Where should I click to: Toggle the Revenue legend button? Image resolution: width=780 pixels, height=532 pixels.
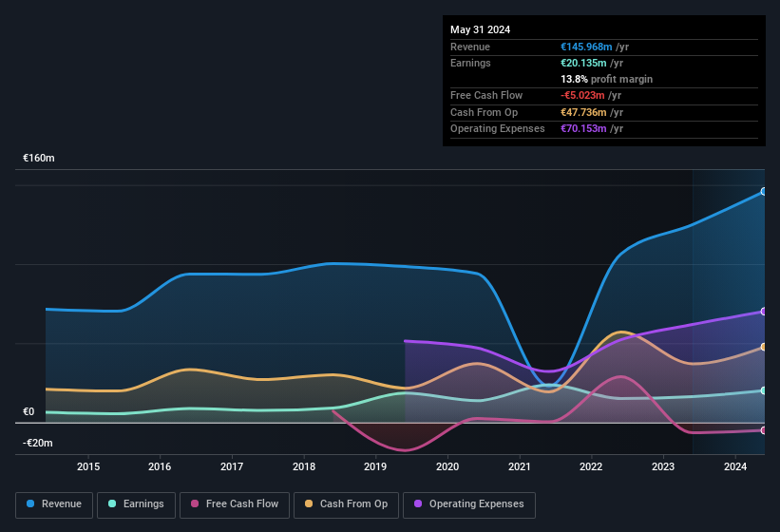[54, 504]
